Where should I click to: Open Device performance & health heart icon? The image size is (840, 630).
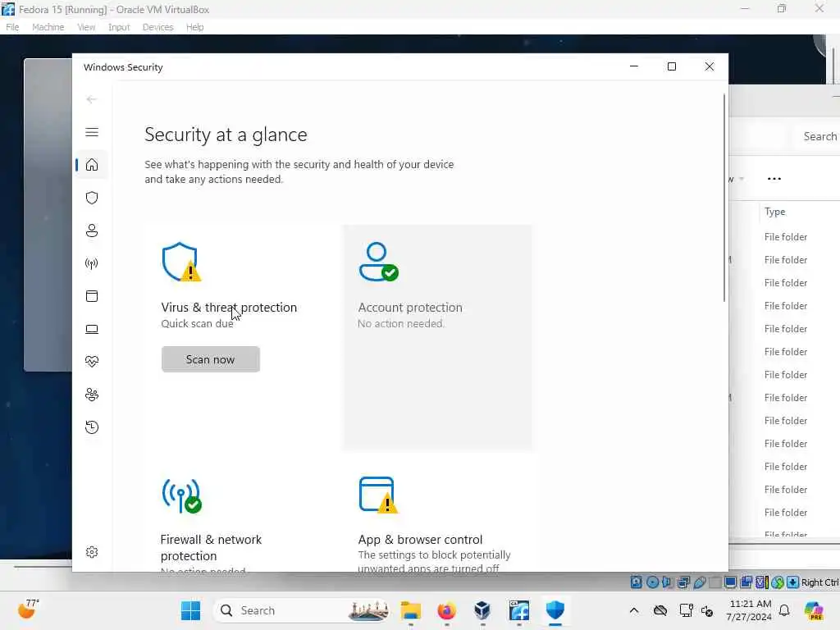[92, 362]
